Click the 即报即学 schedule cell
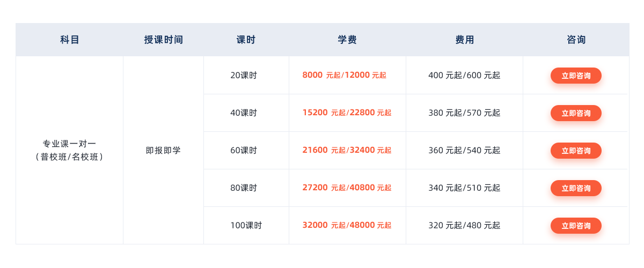This screenshot has width=644, height=268. tap(164, 150)
